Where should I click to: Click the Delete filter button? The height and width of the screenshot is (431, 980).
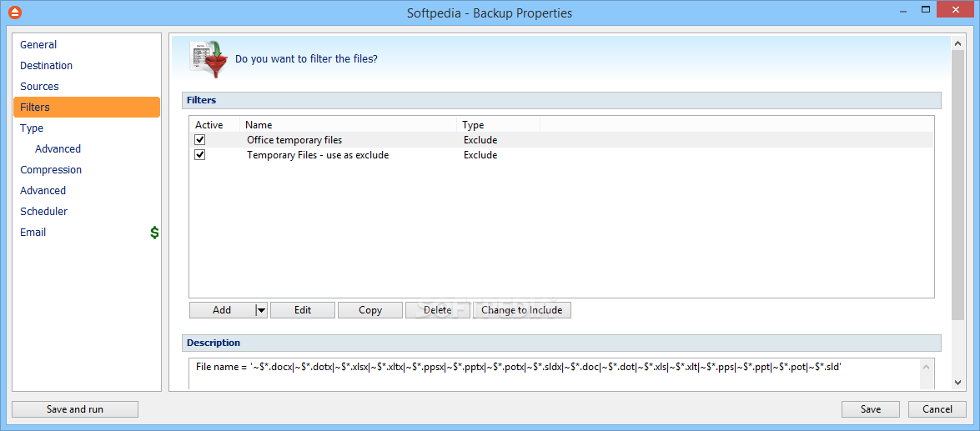(438, 310)
